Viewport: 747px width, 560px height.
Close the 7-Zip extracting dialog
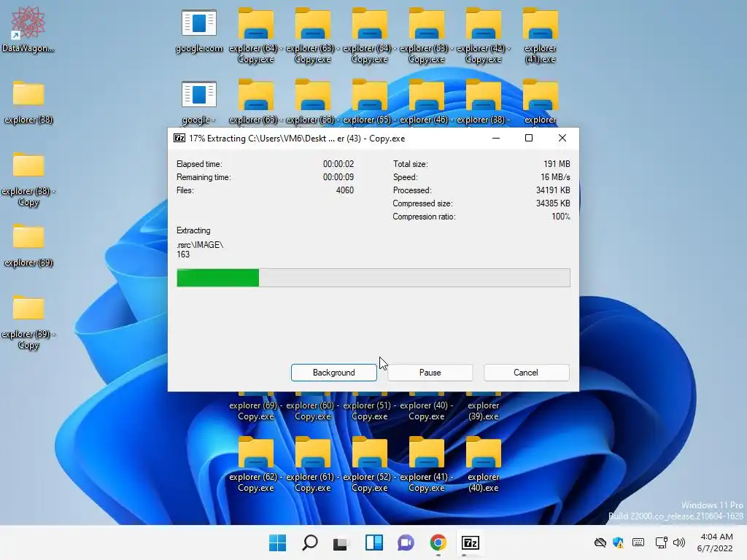(x=562, y=138)
